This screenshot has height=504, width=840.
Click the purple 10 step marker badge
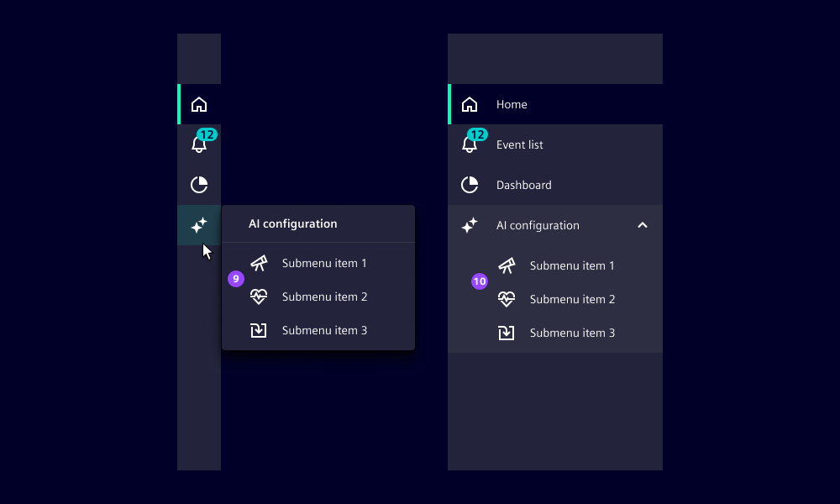[x=480, y=281]
